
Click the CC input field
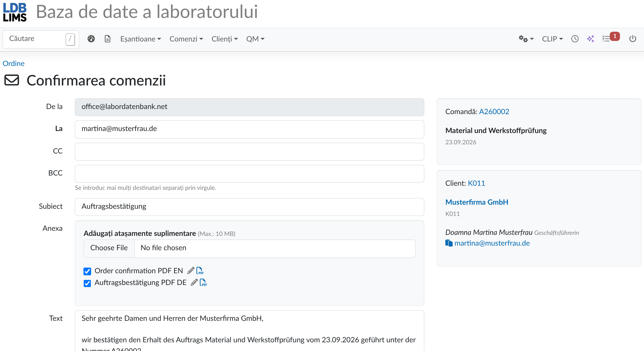249,151
